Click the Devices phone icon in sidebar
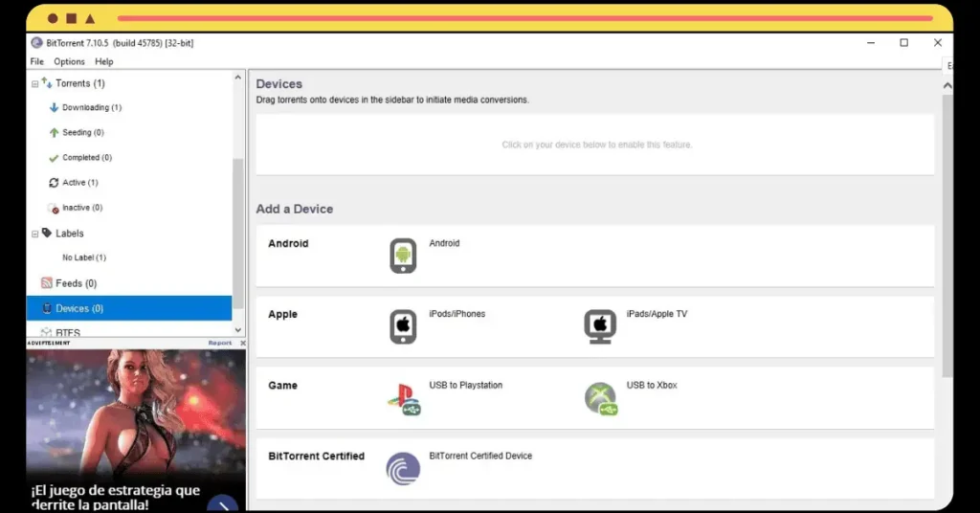This screenshot has height=513, width=980. pos(47,308)
